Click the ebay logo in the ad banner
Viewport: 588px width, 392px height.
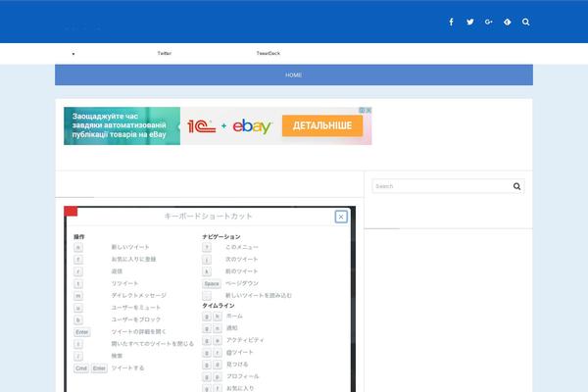pyautogui.click(x=252, y=126)
